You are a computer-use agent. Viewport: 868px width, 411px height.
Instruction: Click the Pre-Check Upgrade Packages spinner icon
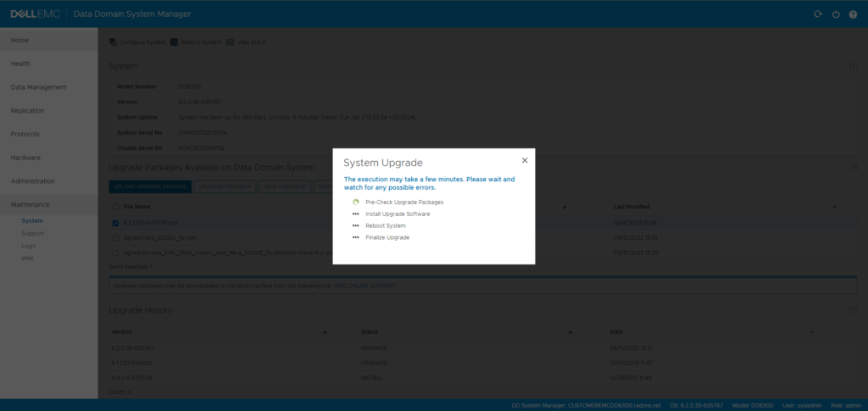tap(356, 203)
